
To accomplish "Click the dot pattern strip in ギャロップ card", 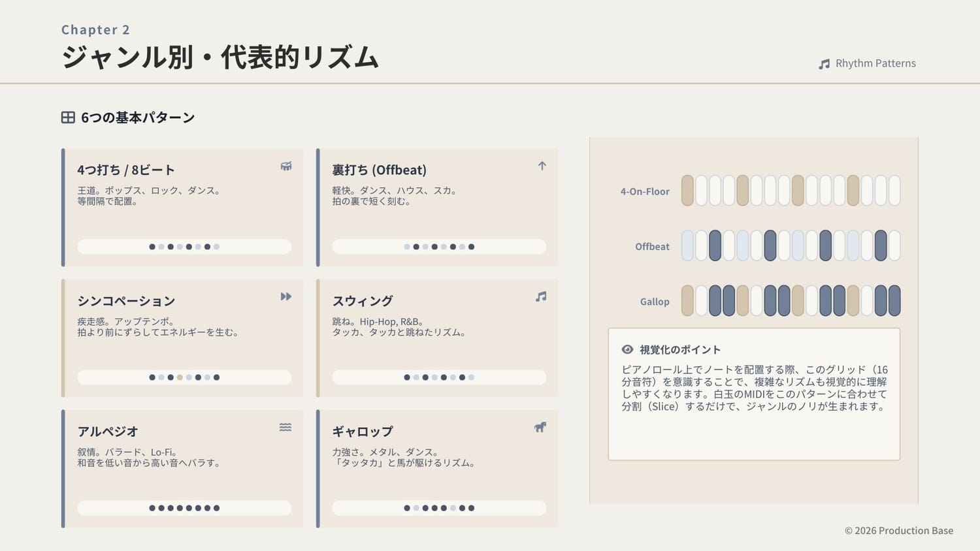I will 439,508.
